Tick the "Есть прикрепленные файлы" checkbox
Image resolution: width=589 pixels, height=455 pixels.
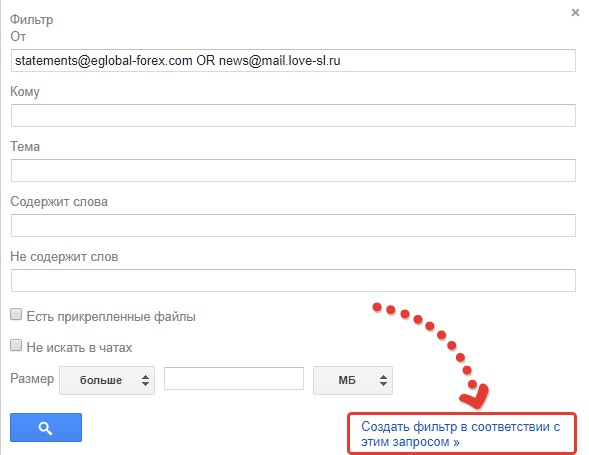(16, 314)
